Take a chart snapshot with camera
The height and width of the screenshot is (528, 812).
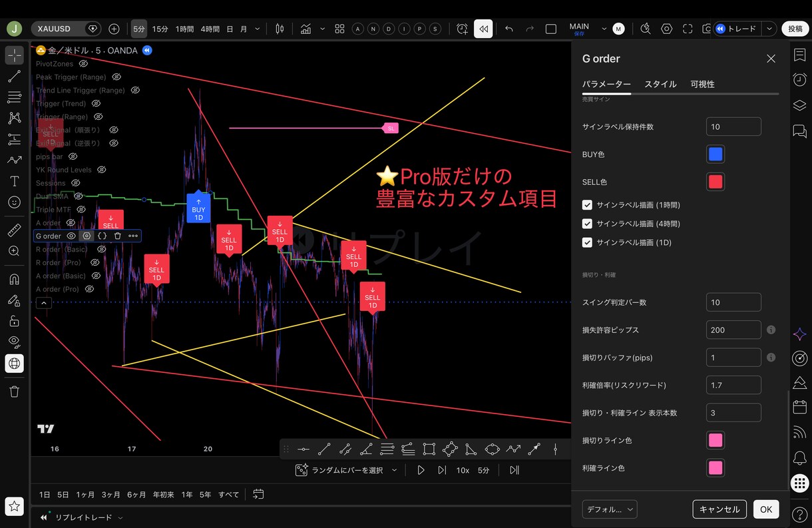(x=706, y=29)
